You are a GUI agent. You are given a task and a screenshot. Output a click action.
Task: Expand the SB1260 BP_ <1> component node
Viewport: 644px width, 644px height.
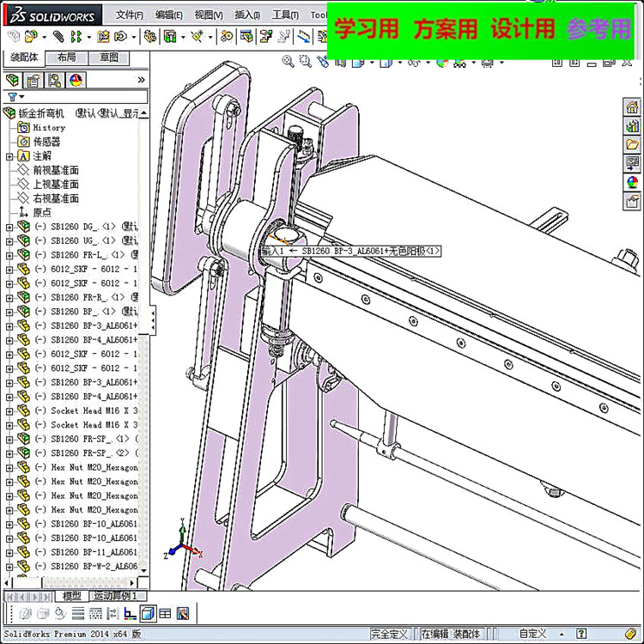(x=9, y=313)
